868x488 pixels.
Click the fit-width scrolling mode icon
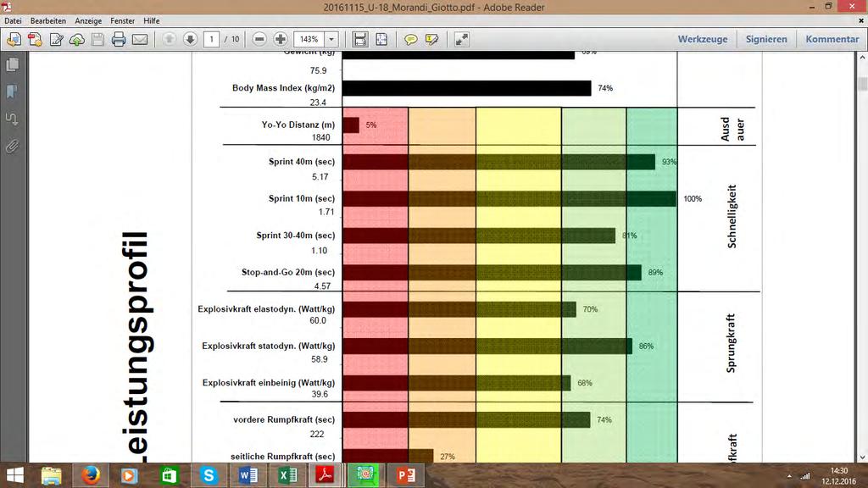359,39
